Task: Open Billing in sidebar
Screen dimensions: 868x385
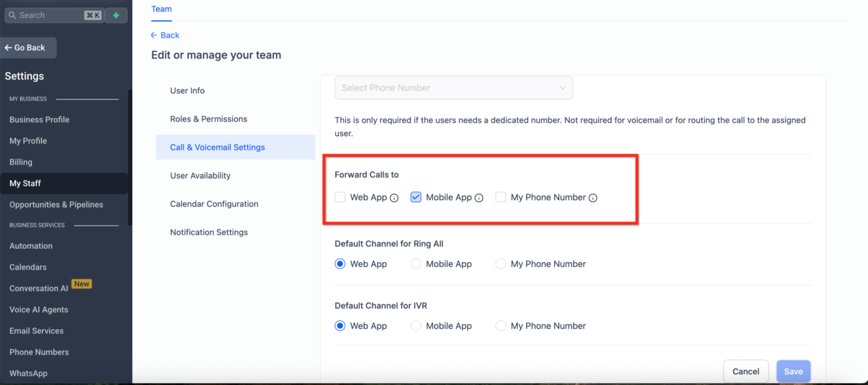Action: coord(21,162)
